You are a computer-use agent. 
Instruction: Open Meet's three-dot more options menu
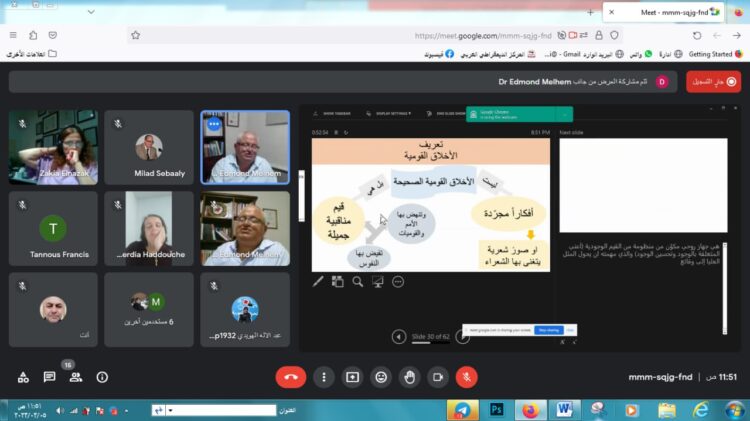[324, 377]
